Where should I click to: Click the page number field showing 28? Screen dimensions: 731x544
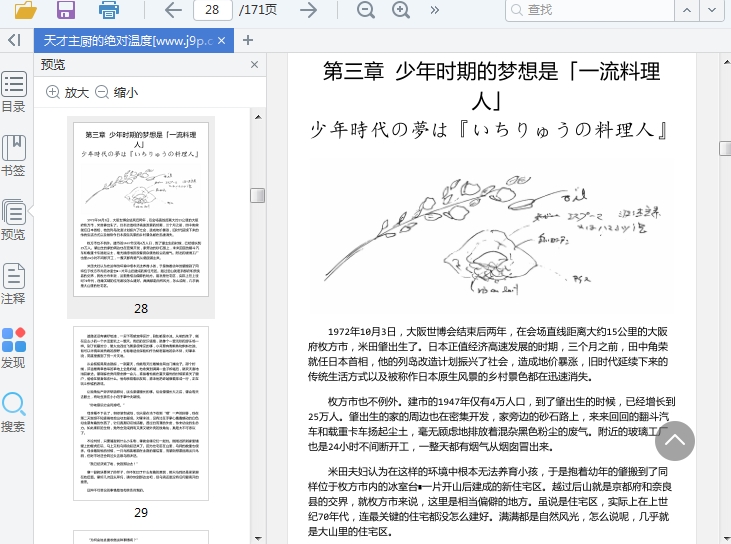click(x=213, y=10)
